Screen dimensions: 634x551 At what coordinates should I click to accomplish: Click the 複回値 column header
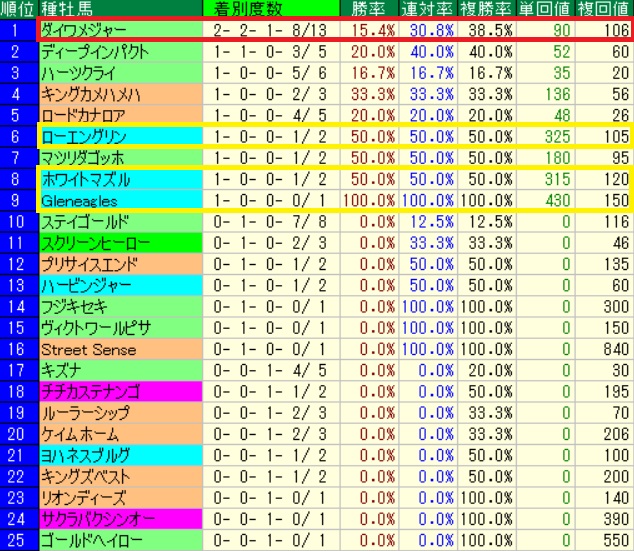tap(604, 9)
